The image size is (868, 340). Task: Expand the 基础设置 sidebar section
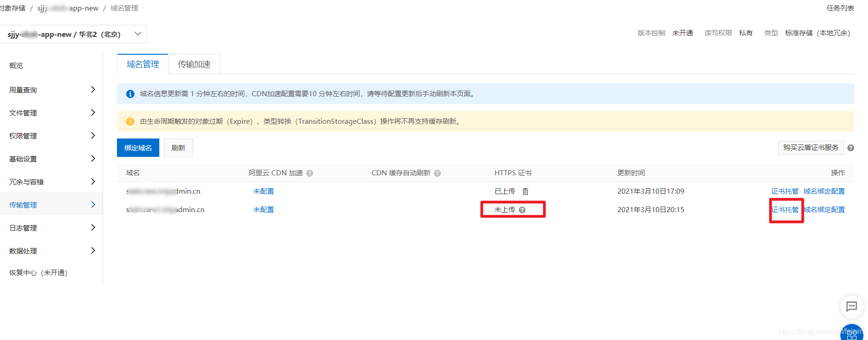tap(51, 159)
